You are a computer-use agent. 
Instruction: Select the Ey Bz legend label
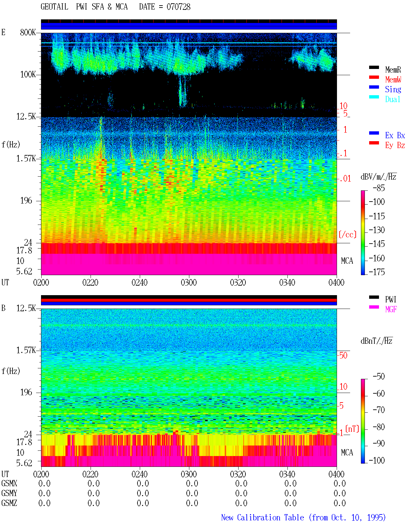point(395,145)
